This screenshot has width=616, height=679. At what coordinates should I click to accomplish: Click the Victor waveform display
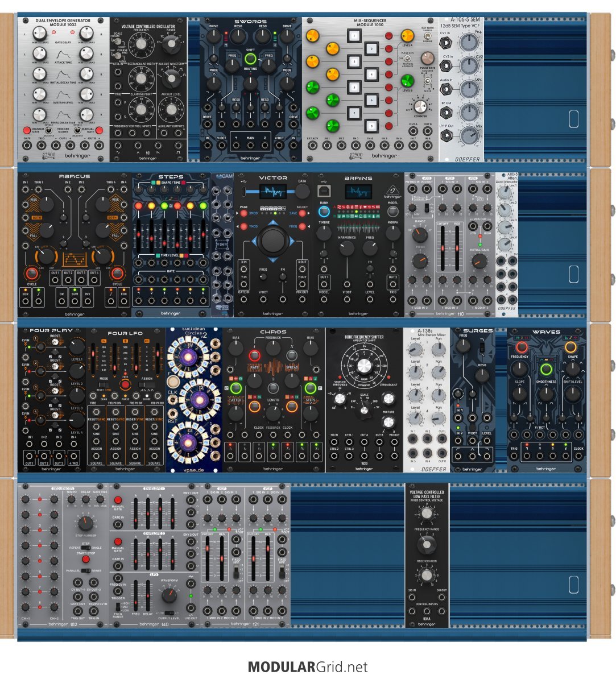click(x=273, y=192)
